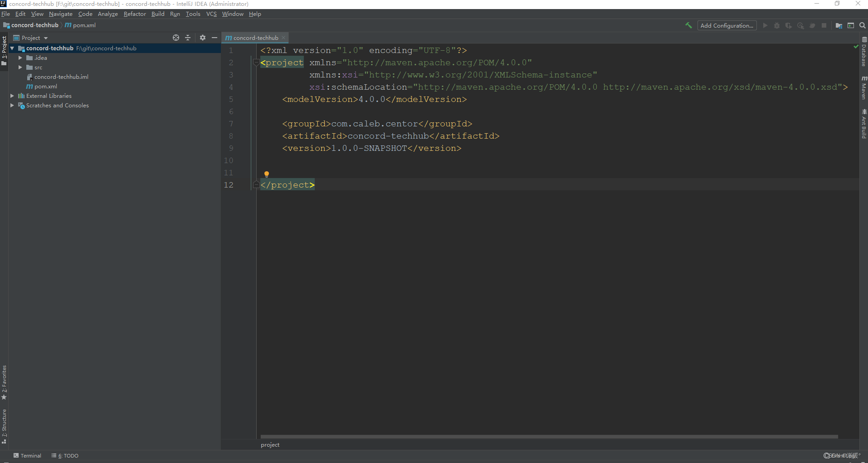Close the concord-techhub editor tab

pos(284,38)
